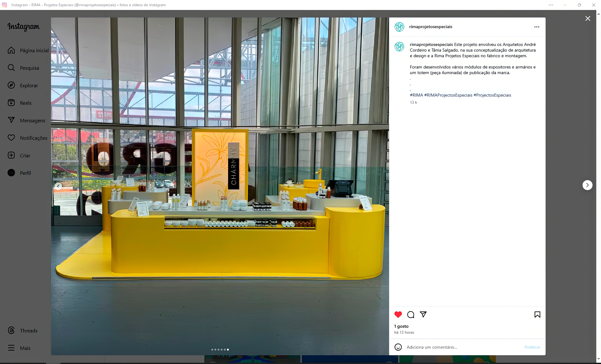Open the emoji picker in comment box
Screen dimensions: 601x364
coord(398,347)
